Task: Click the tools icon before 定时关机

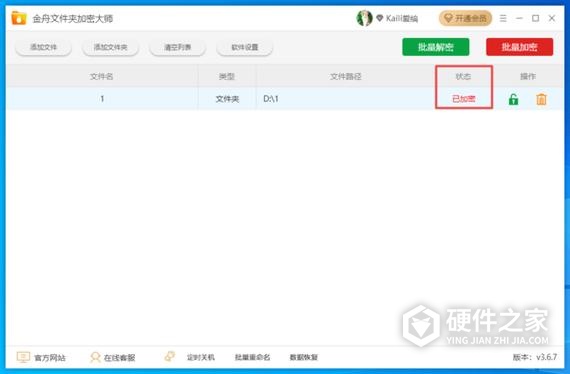Action: [169, 357]
